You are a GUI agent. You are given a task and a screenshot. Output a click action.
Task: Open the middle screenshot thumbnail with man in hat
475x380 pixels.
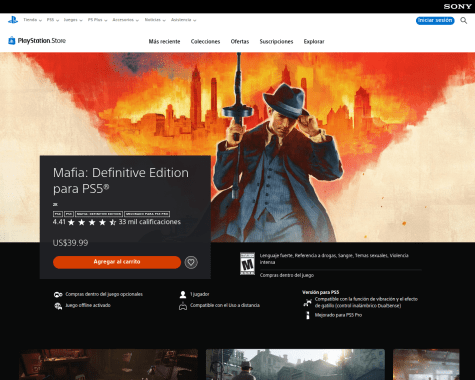pyautogui.click(x=295, y=364)
